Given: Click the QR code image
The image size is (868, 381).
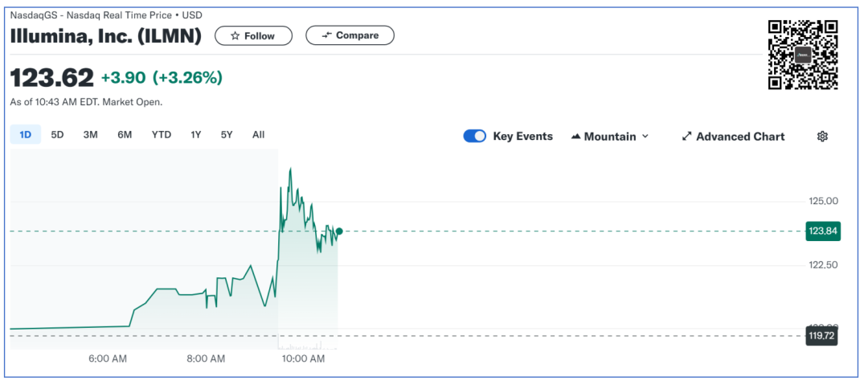Looking at the screenshot, I should click(803, 55).
